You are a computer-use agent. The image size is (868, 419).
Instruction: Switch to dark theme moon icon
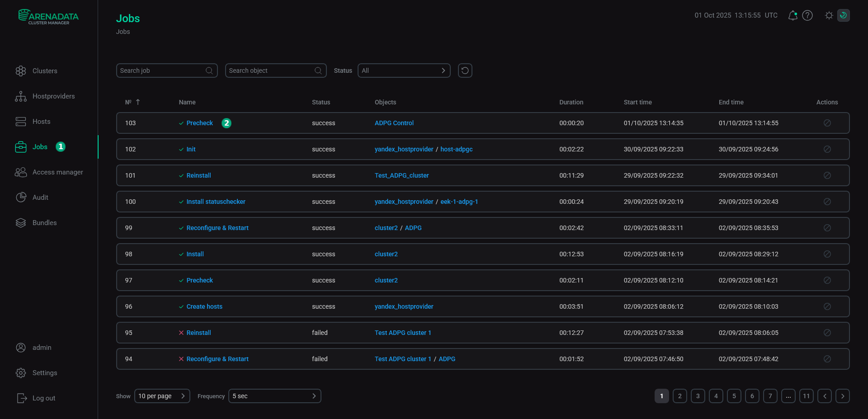point(843,15)
